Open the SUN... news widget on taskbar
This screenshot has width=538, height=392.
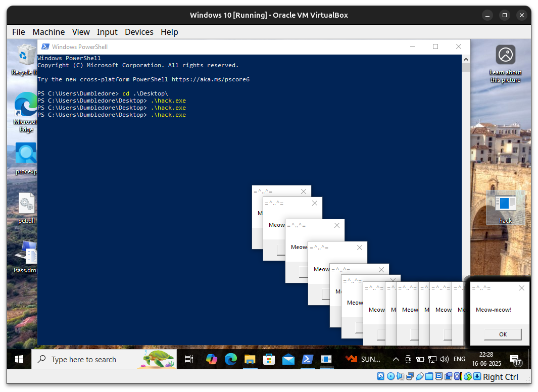pos(363,359)
